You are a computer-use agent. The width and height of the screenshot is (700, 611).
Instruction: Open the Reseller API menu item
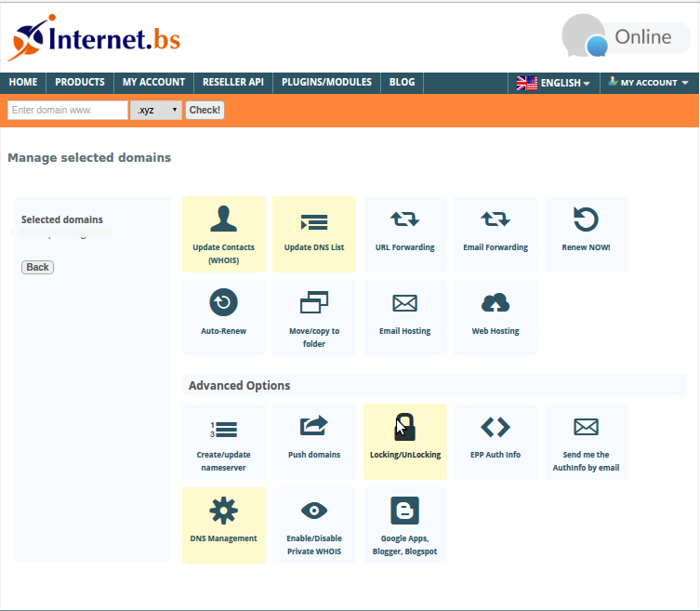[x=232, y=82]
